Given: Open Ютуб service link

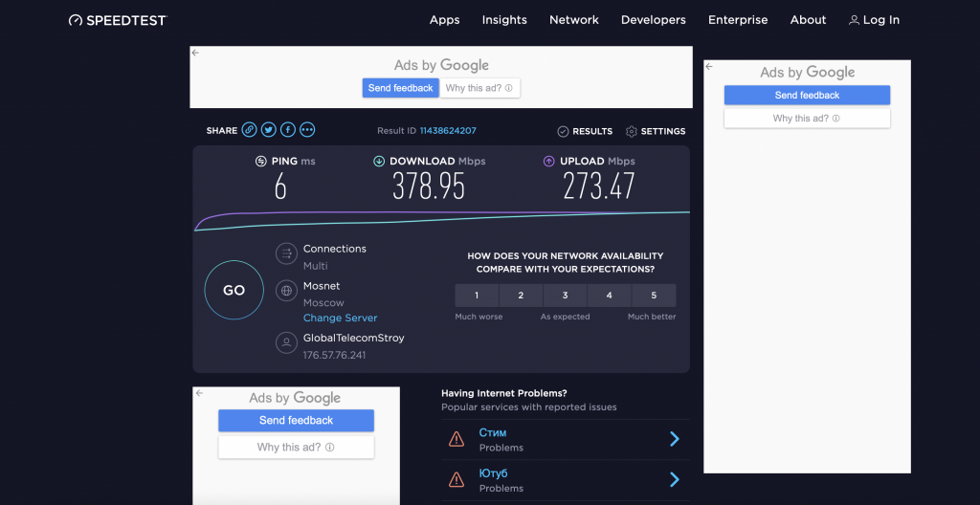Looking at the screenshot, I should pos(493,473).
